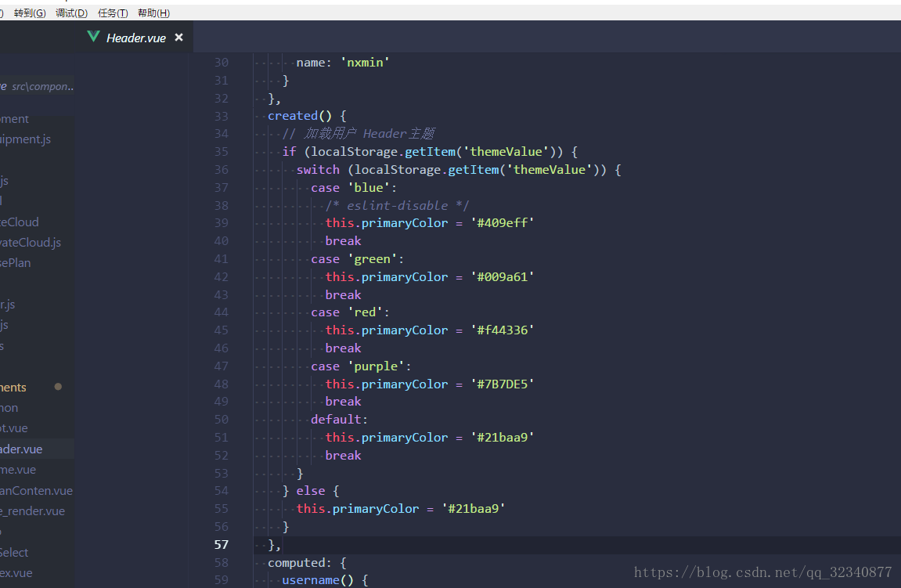Select the non folder in explorer
Viewport: 901px width, 588px height.
click(9, 407)
